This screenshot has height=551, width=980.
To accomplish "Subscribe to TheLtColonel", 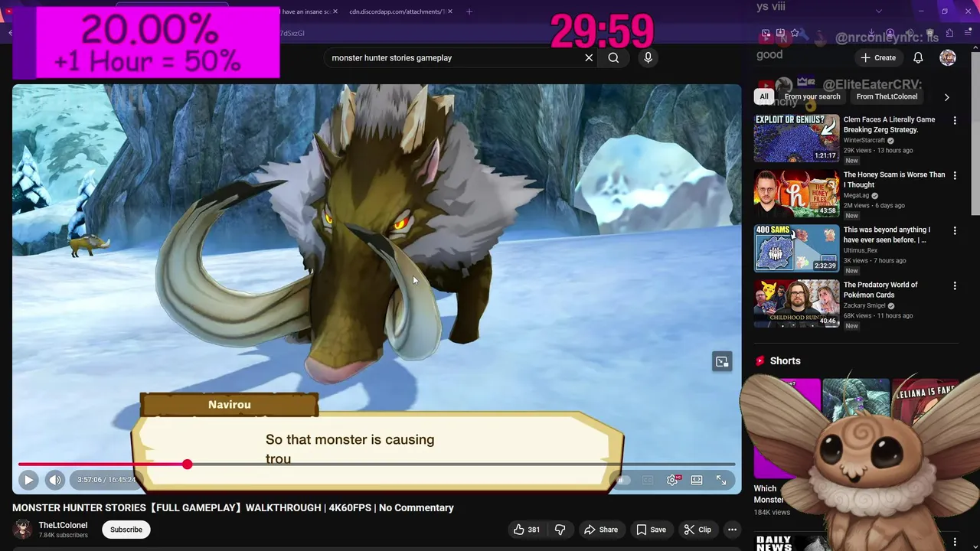I will point(126,530).
